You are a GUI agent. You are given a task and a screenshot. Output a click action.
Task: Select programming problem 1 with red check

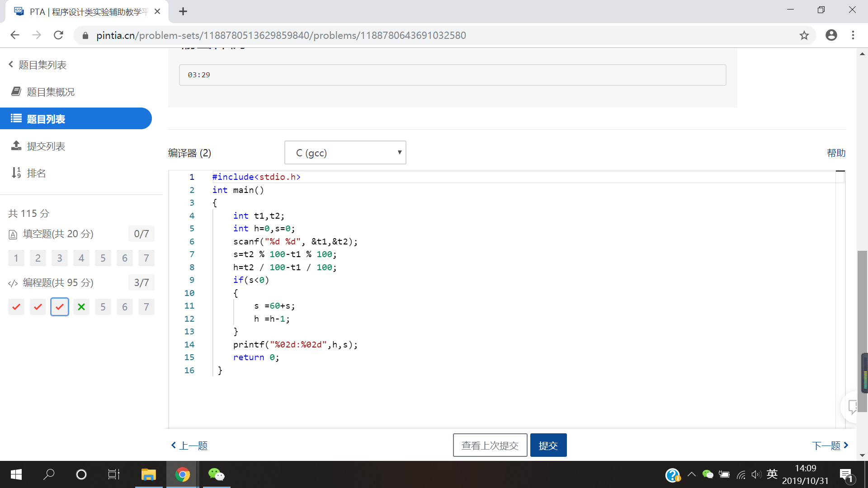click(16, 307)
